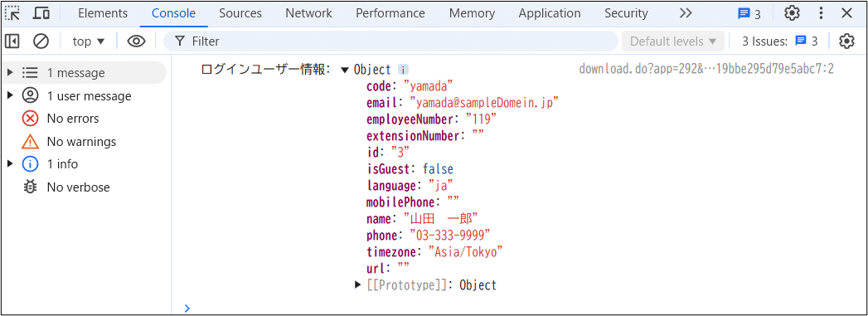Open console settings gear beside Issues
868x316 pixels.
tap(847, 41)
